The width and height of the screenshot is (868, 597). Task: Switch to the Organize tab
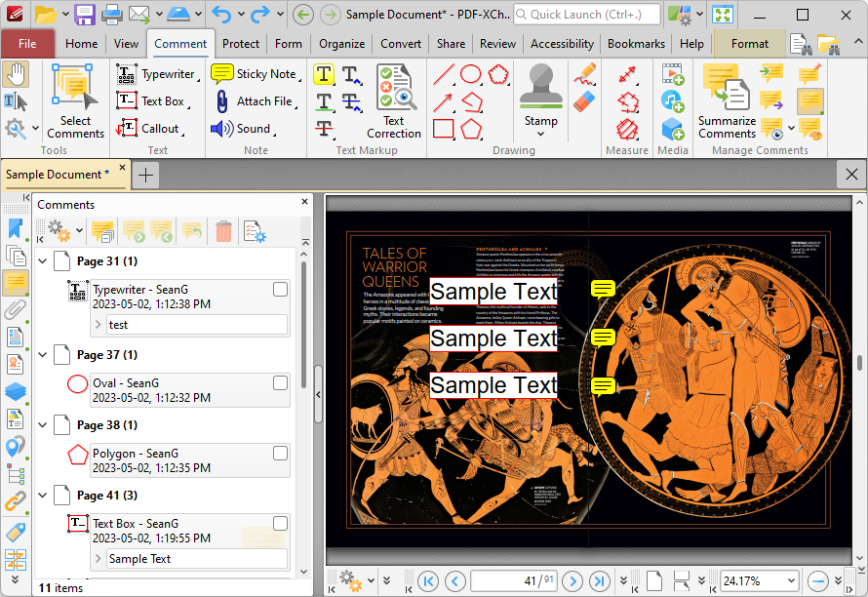(x=342, y=44)
